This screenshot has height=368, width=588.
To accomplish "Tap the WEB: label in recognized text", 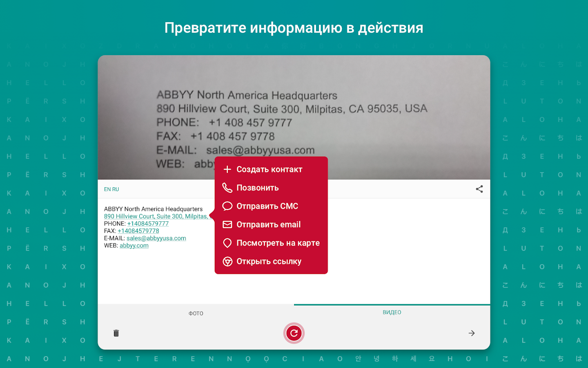I will [111, 246].
